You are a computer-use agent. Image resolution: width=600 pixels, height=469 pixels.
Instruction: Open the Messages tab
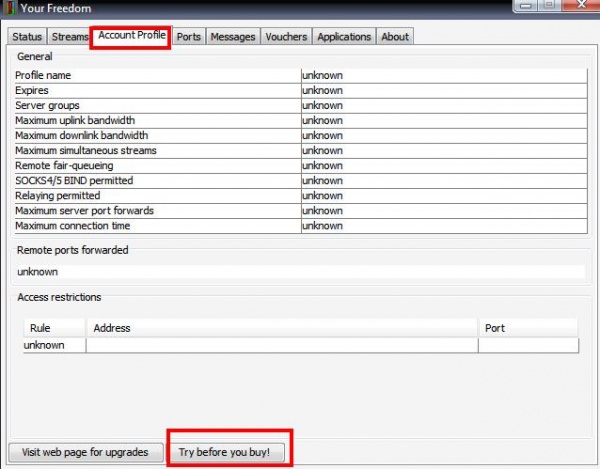pos(233,37)
